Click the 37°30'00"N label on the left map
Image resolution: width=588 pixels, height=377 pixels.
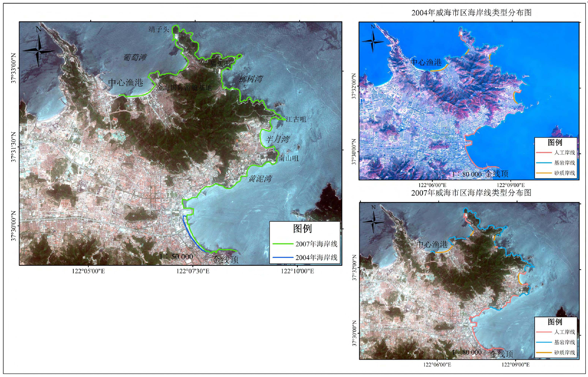pos(14,226)
